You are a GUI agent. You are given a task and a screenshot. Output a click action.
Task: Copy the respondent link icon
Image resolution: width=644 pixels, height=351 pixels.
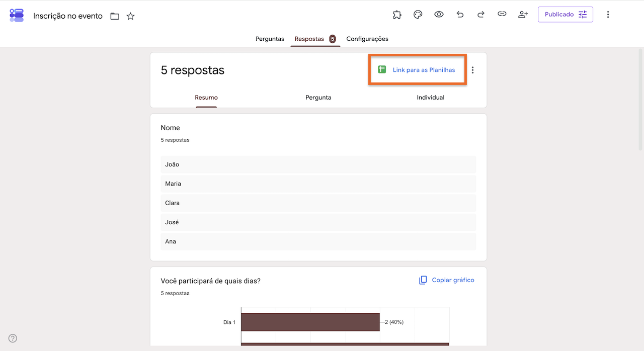[x=502, y=15]
